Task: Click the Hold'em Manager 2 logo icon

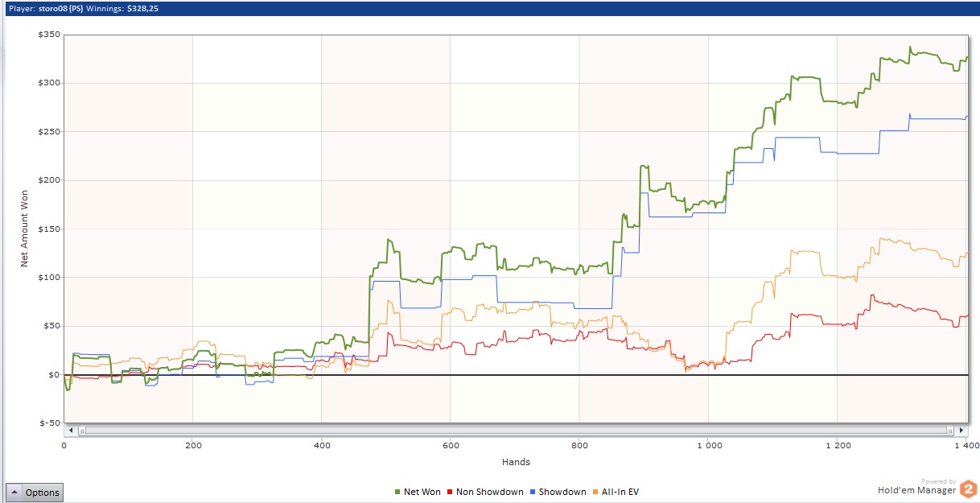Action: [968, 489]
